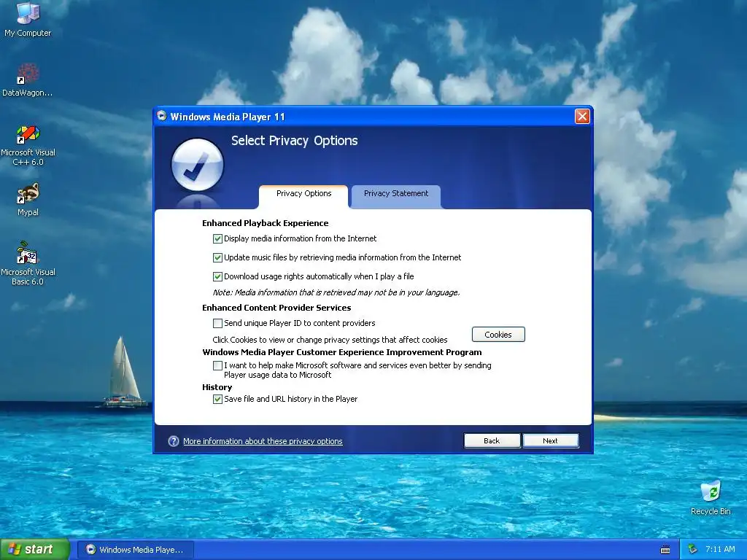Viewport: 747px width, 560px height.
Task: Click the italic Note about media information language
Action: [336, 292]
